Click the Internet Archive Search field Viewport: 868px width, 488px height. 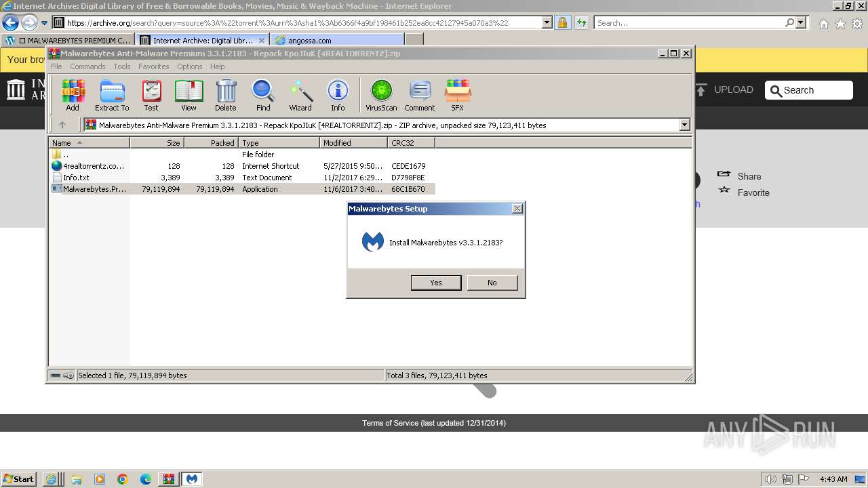[x=809, y=90]
